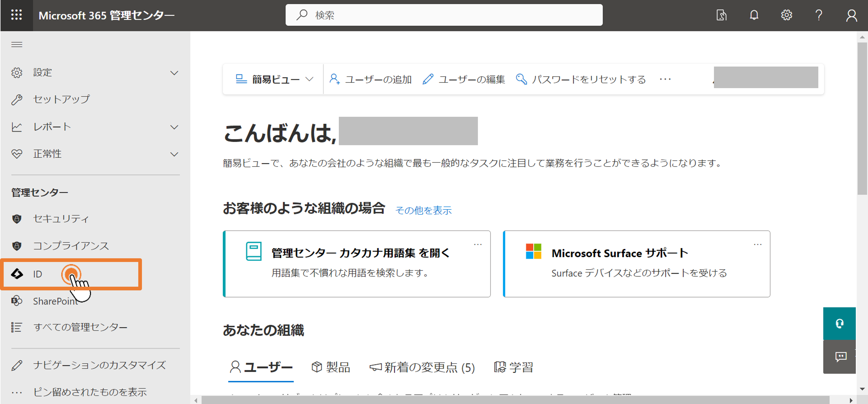Open the help question mark icon
The width and height of the screenshot is (868, 404).
[819, 15]
